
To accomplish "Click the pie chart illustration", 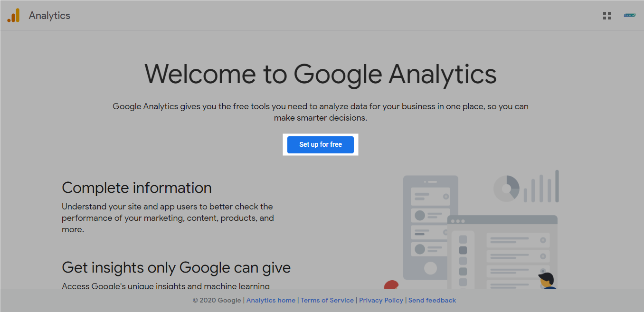I will pyautogui.click(x=506, y=188).
